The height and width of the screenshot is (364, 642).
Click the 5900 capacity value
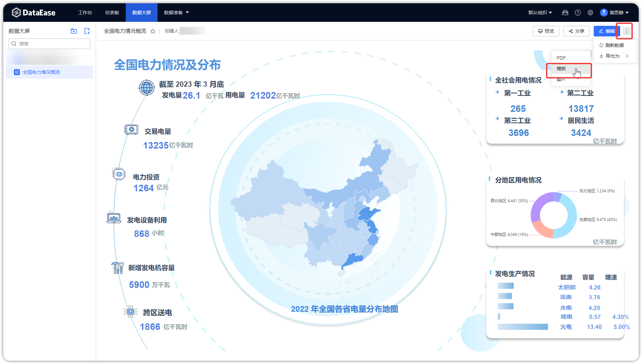(x=139, y=285)
